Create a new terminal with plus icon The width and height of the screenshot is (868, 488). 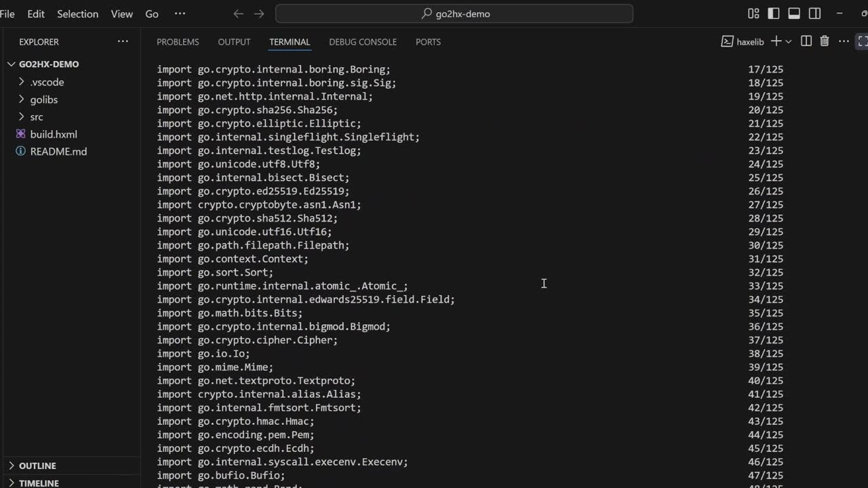point(776,41)
